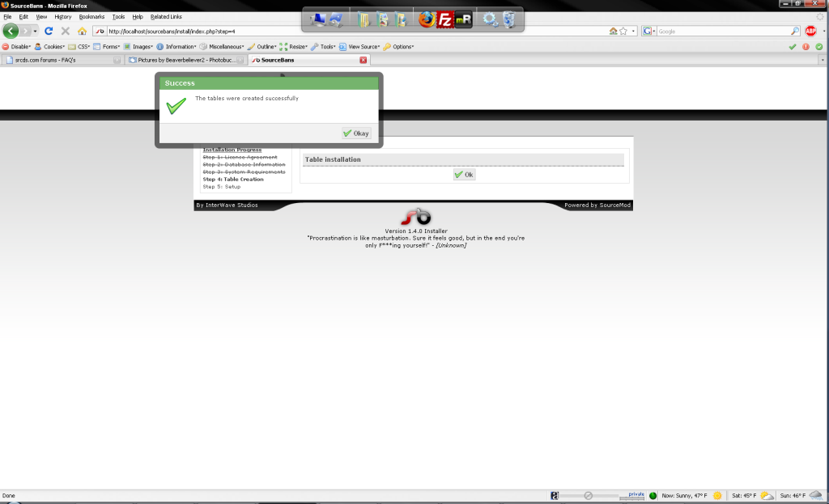Click the Google search box
Image resolution: width=829 pixels, height=504 pixels.
click(x=723, y=32)
